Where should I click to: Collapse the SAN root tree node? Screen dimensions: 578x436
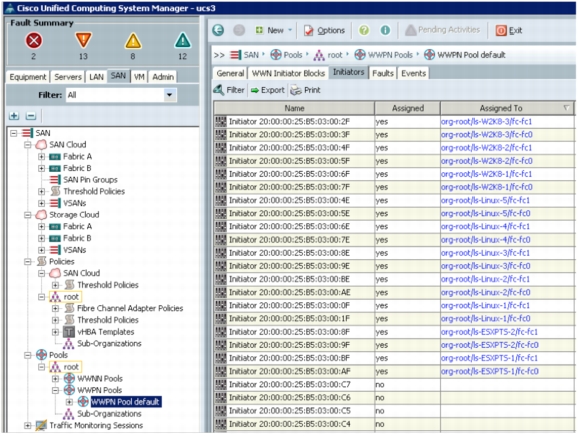pos(14,133)
